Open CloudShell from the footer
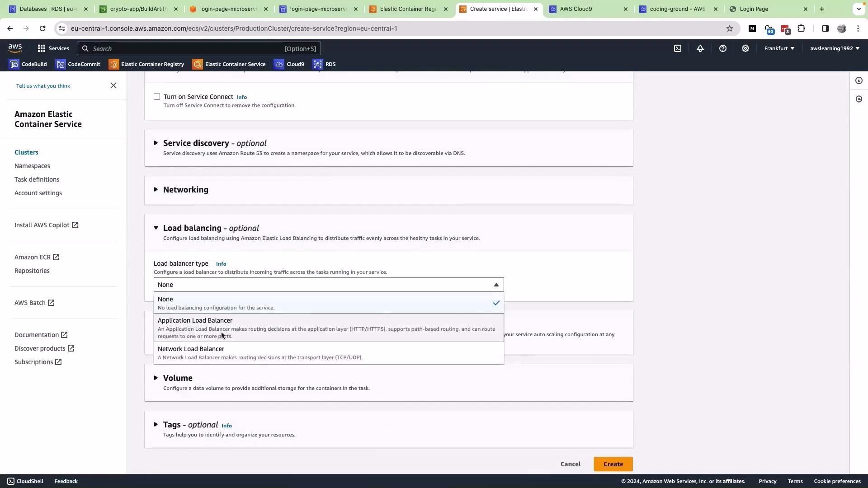This screenshot has width=868, height=488. (26, 481)
